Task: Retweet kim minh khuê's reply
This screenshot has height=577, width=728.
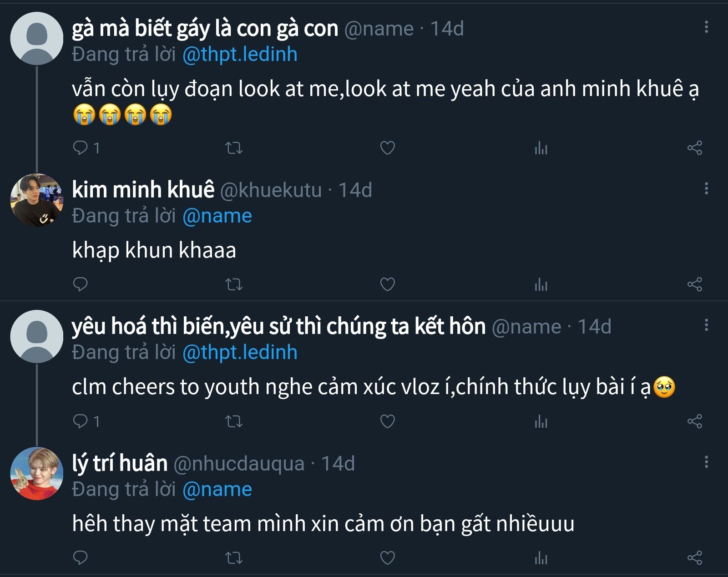Action: pyautogui.click(x=234, y=285)
